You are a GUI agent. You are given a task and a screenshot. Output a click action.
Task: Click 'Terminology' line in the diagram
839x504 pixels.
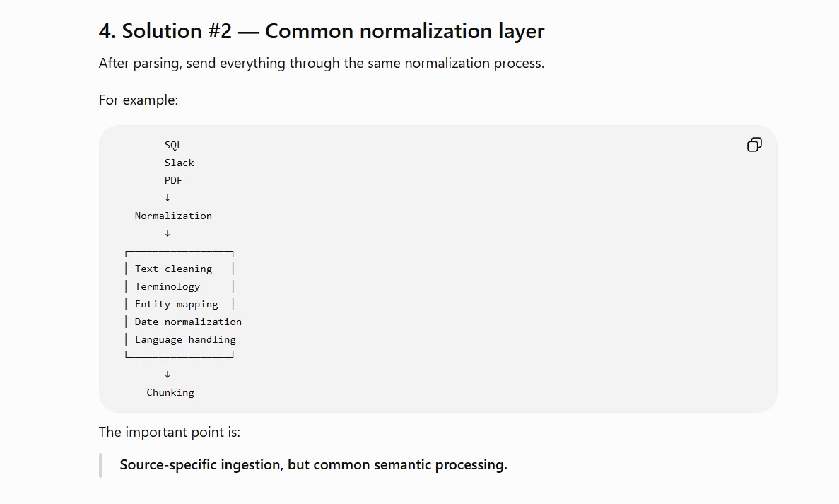click(168, 286)
